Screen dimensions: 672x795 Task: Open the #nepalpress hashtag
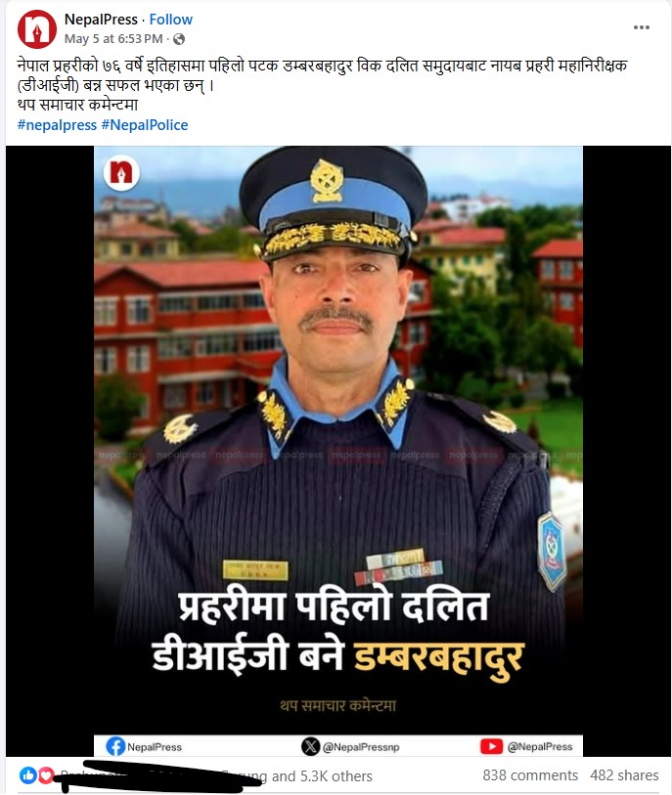[57, 125]
